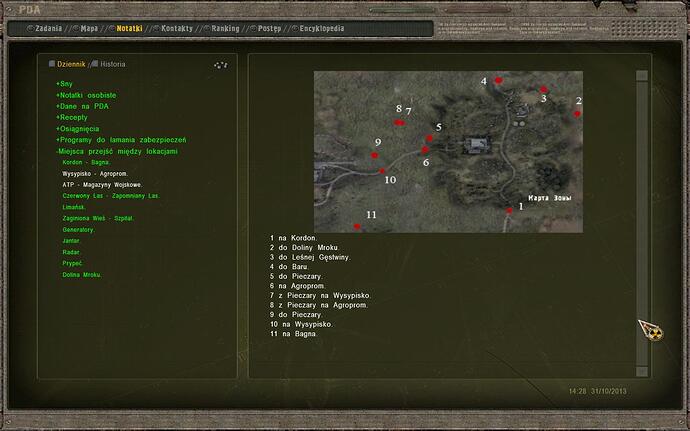Click the notes panel scrollbar track

[642, 223]
